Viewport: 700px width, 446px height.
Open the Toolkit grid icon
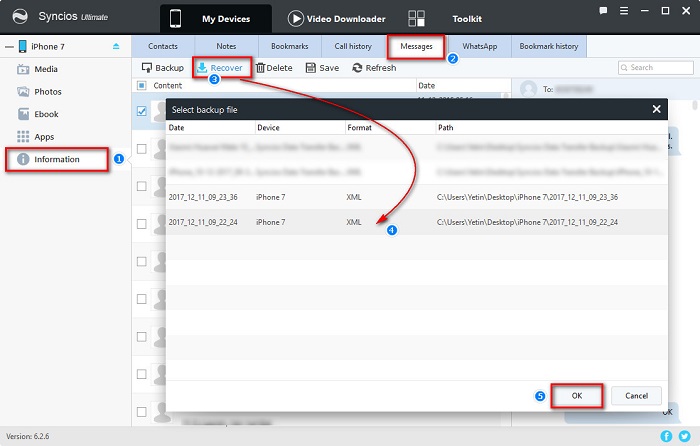coord(417,19)
